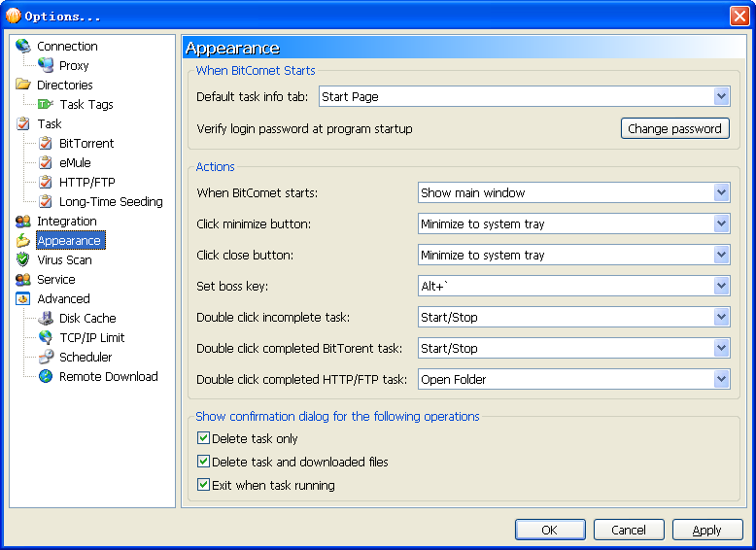Select Directories in the options tree

[65, 85]
